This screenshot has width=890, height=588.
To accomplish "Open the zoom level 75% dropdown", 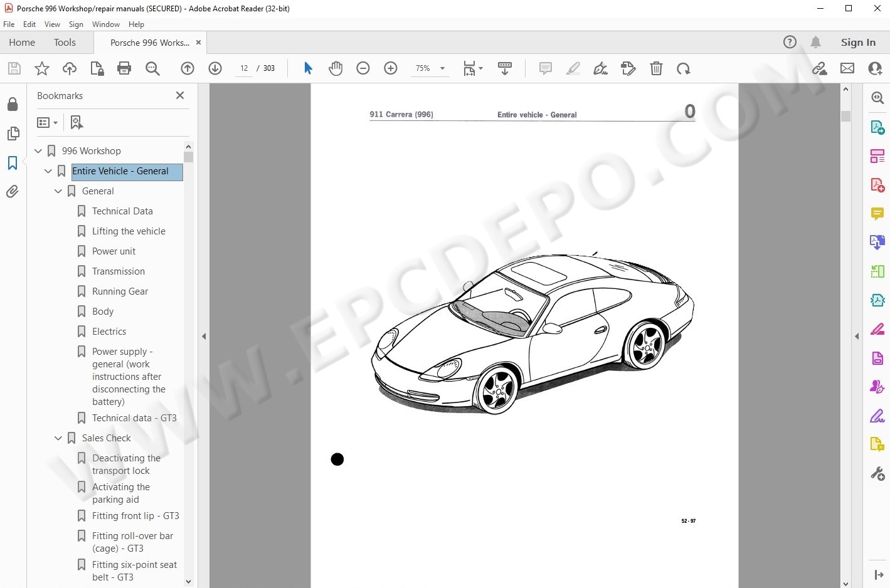I will point(430,68).
